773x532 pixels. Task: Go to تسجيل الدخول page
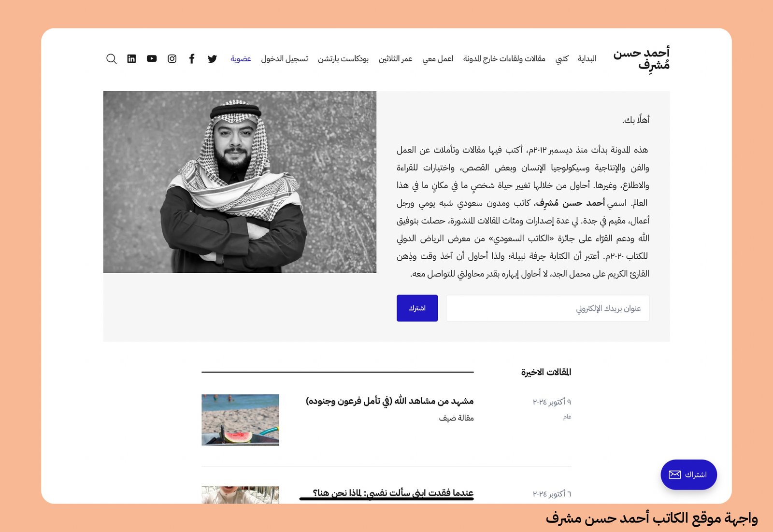click(285, 59)
